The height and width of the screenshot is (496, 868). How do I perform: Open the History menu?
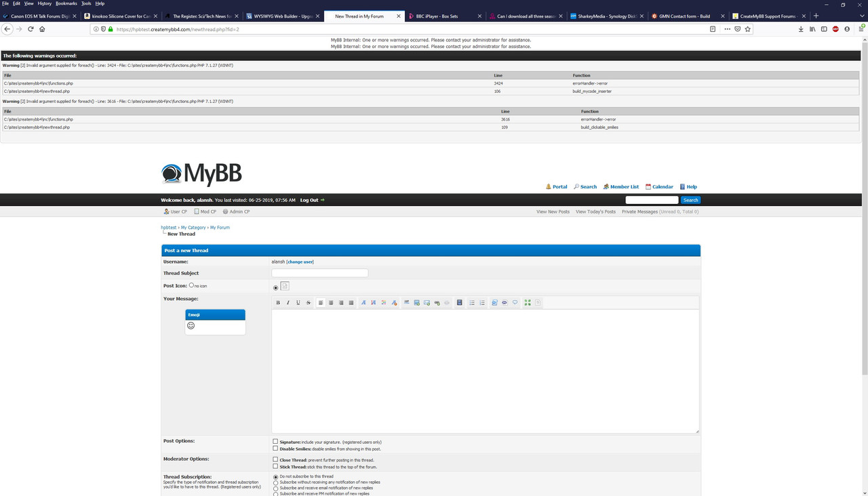[44, 3]
